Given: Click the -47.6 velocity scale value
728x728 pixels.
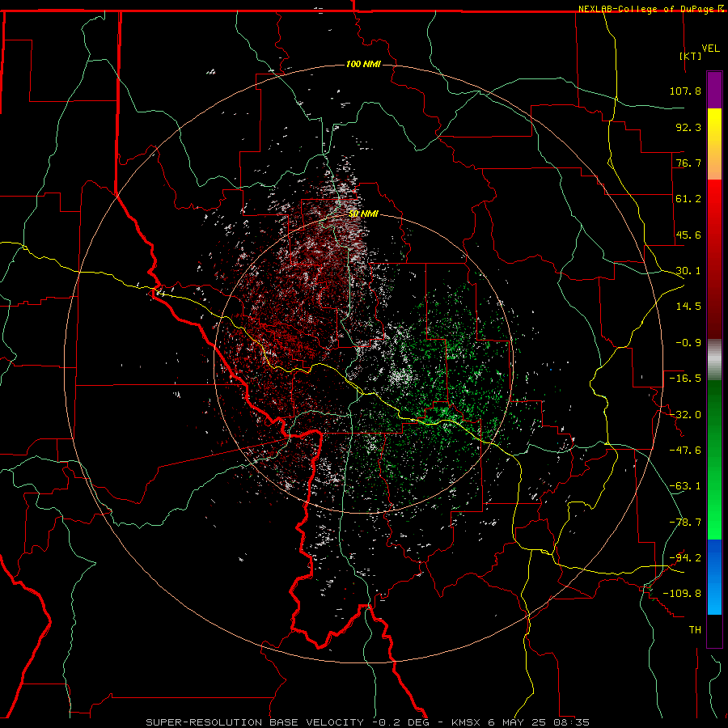Looking at the screenshot, I should [x=685, y=451].
